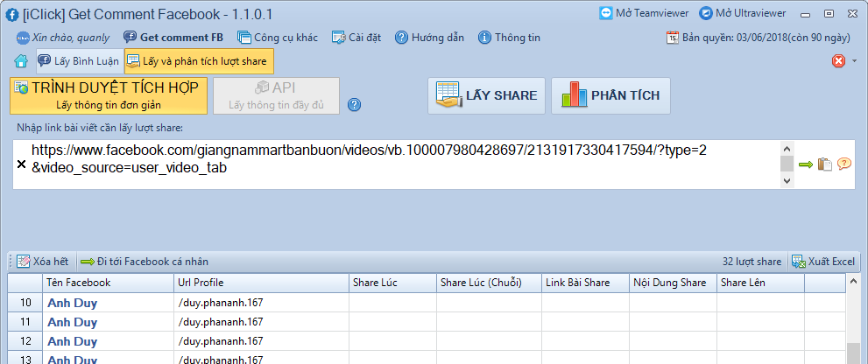Viewport: 868px width, 364px height.
Task: Open Hướng dẫn help menu
Action: 429,38
